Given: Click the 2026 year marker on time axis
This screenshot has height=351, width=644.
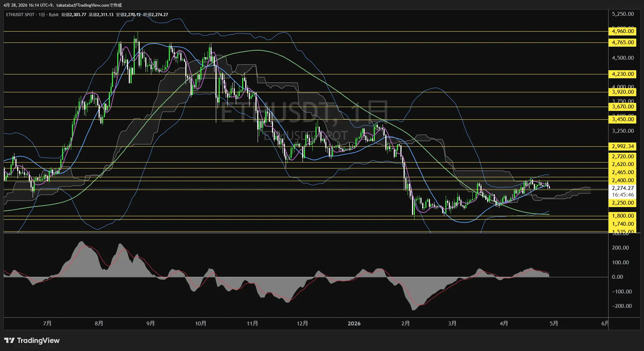Looking at the screenshot, I should click(x=354, y=323).
